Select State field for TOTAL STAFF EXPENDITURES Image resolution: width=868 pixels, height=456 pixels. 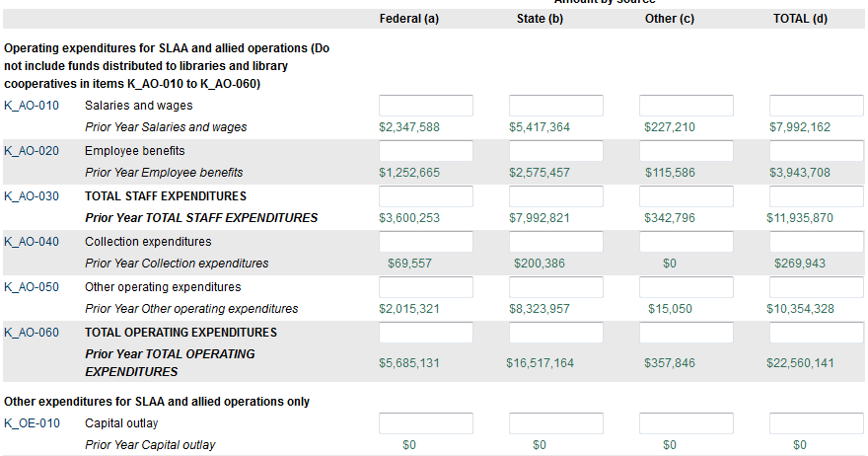[x=556, y=196]
